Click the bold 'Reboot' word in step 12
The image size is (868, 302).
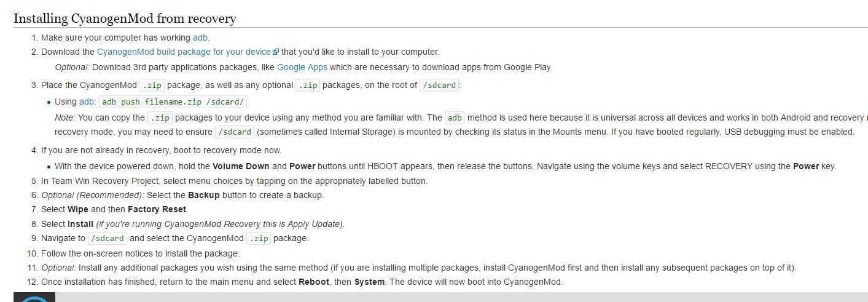314,282
